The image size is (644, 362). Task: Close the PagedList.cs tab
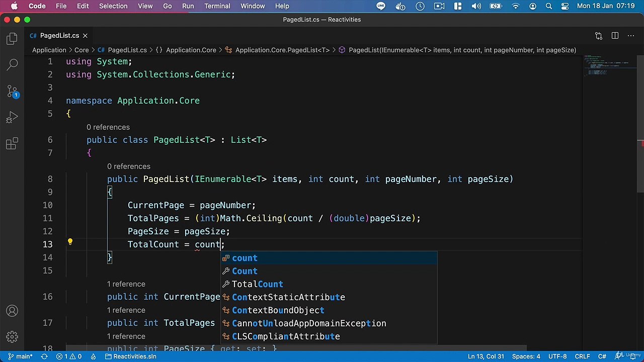(x=85, y=36)
